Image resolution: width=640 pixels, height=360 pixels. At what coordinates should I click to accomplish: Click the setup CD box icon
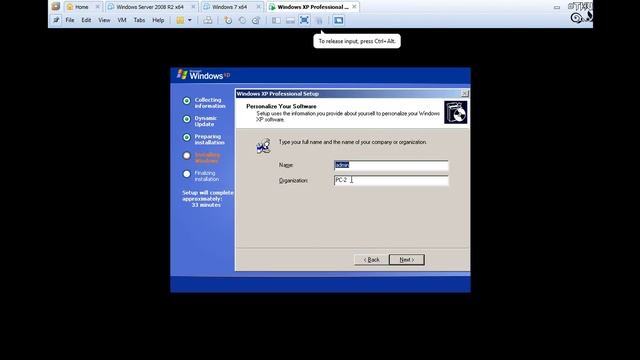coord(456,112)
